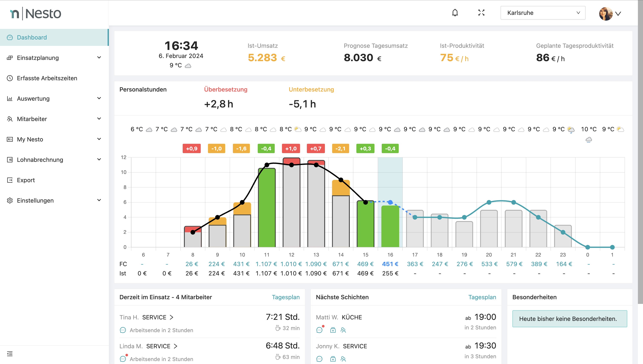Click the page vertical scrollbar

pos(640,150)
